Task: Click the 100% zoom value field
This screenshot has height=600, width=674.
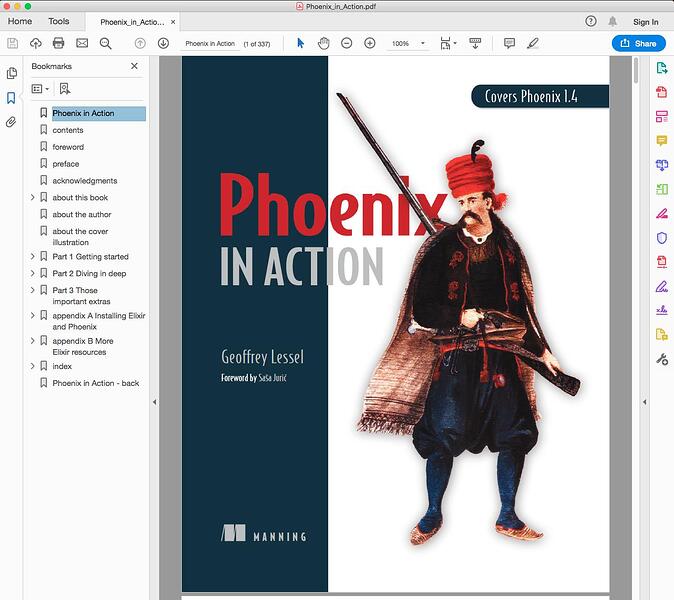Action: pyautogui.click(x=400, y=44)
